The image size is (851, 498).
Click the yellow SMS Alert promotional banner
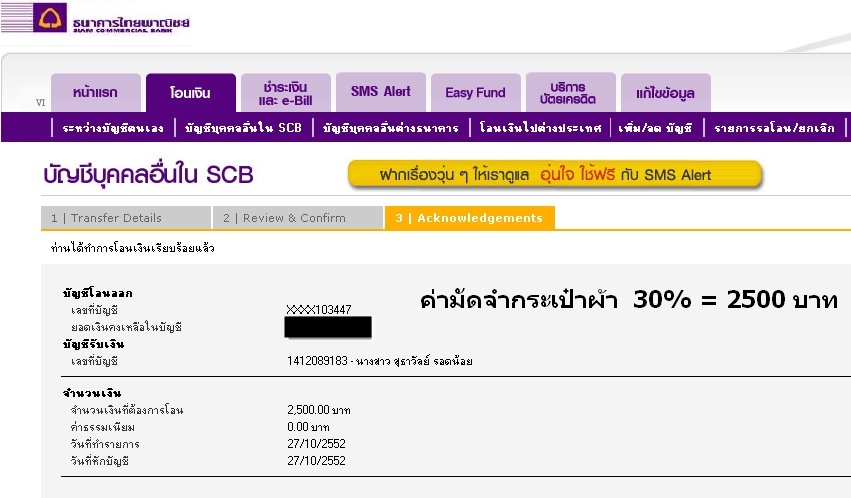pyautogui.click(x=555, y=175)
